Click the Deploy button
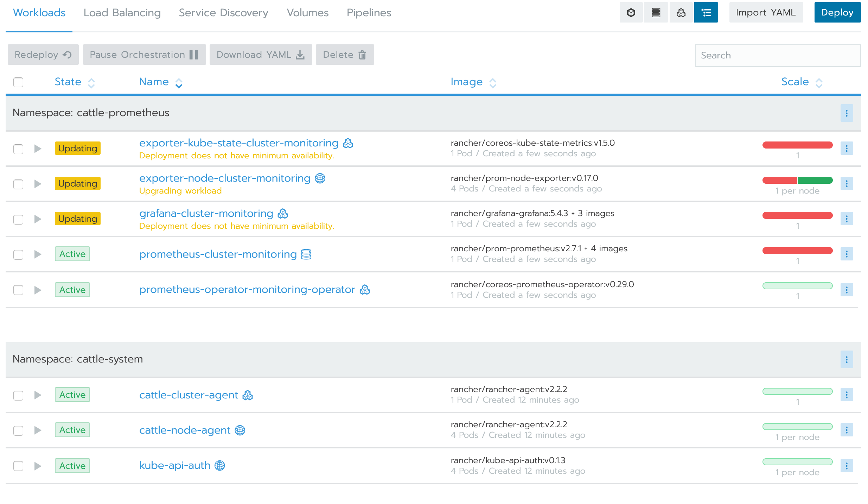The height and width of the screenshot is (504, 868). 837,13
